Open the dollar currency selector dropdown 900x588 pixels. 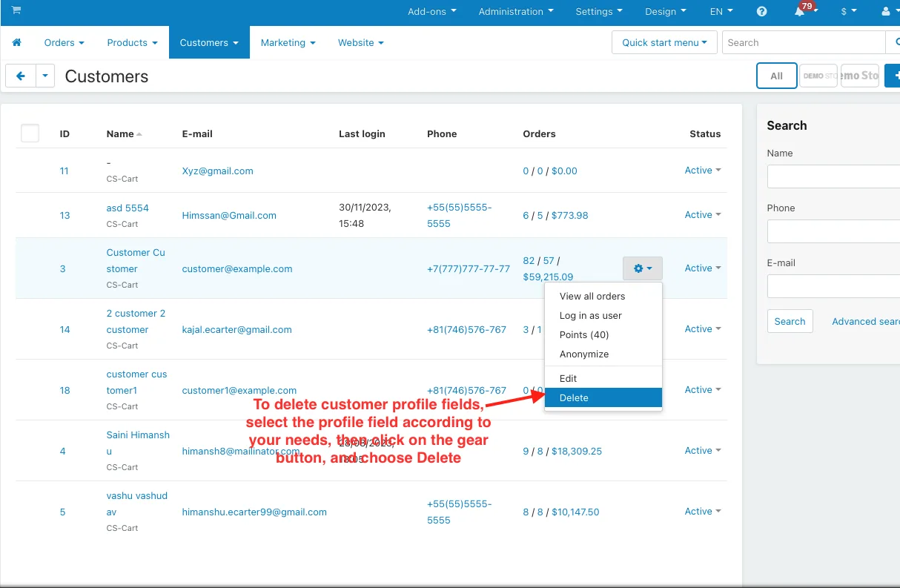point(849,12)
